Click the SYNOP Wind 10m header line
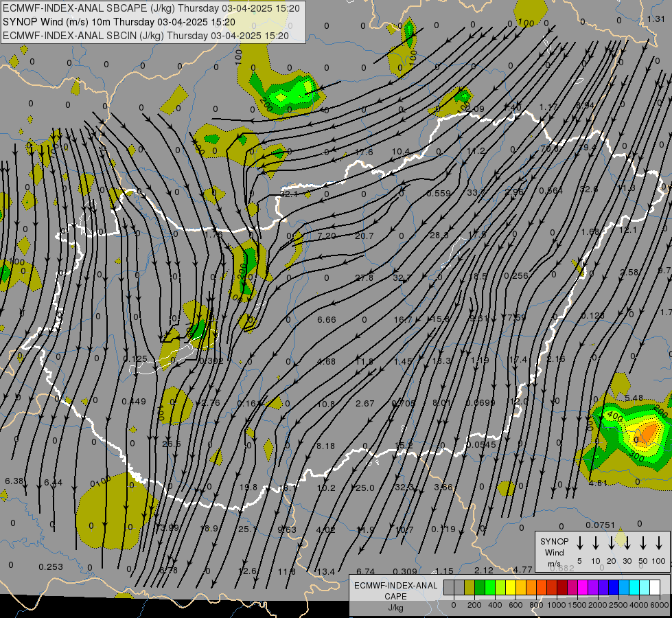This screenshot has width=672, height=618. click(119, 22)
